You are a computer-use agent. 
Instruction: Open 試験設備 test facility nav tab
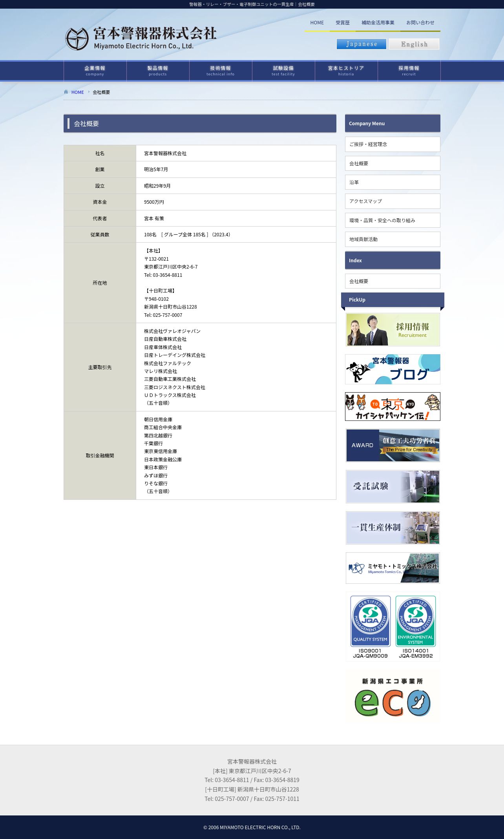(283, 71)
